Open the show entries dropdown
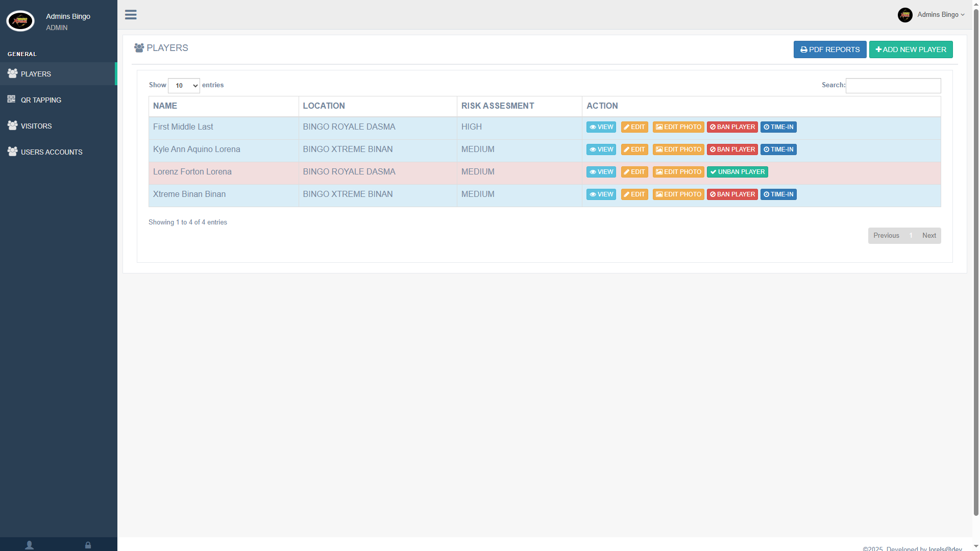 [184, 86]
